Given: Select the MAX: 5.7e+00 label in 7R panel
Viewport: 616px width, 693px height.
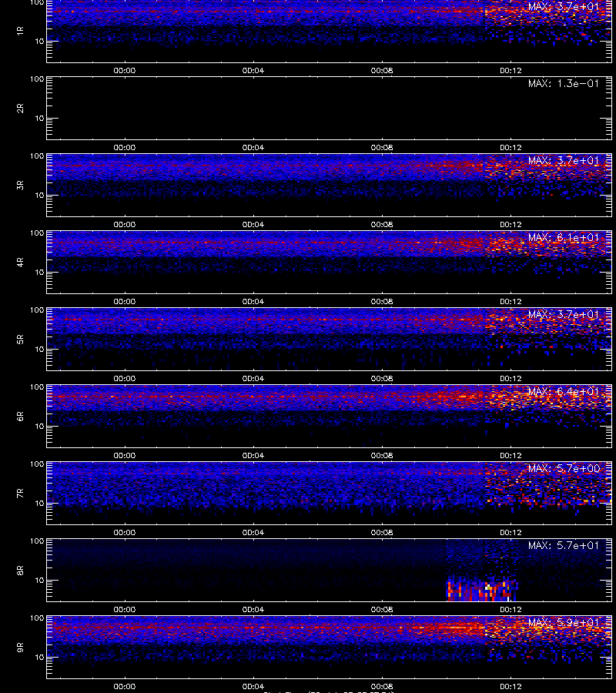Looking at the screenshot, I should (564, 468).
